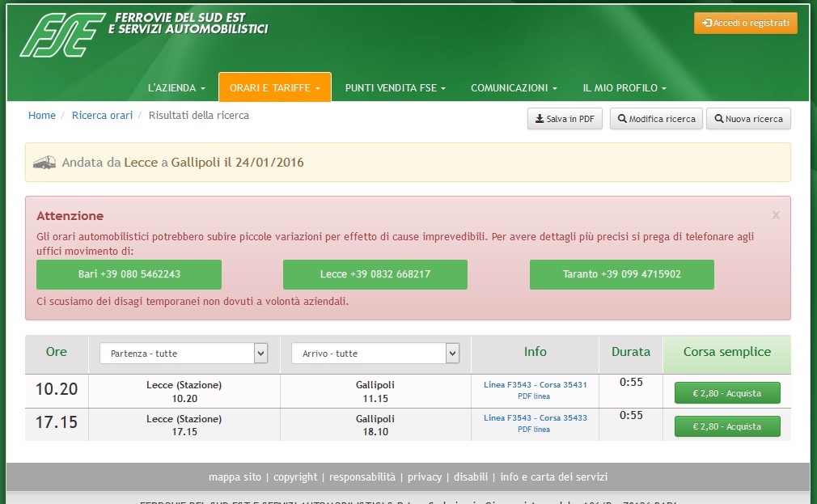Call Lecce office +39 0832 668217
The height and width of the screenshot is (504, 817).
pos(375,274)
